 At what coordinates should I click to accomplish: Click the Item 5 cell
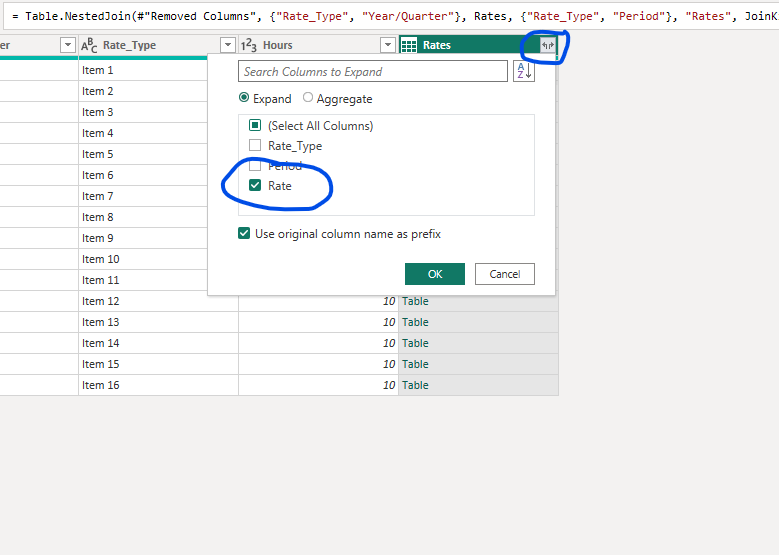tap(143, 154)
